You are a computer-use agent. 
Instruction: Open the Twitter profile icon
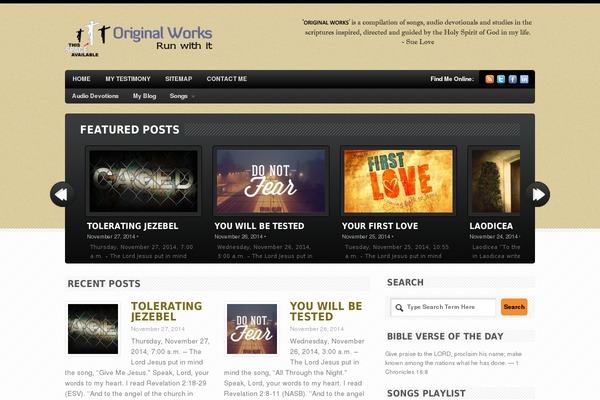point(501,79)
